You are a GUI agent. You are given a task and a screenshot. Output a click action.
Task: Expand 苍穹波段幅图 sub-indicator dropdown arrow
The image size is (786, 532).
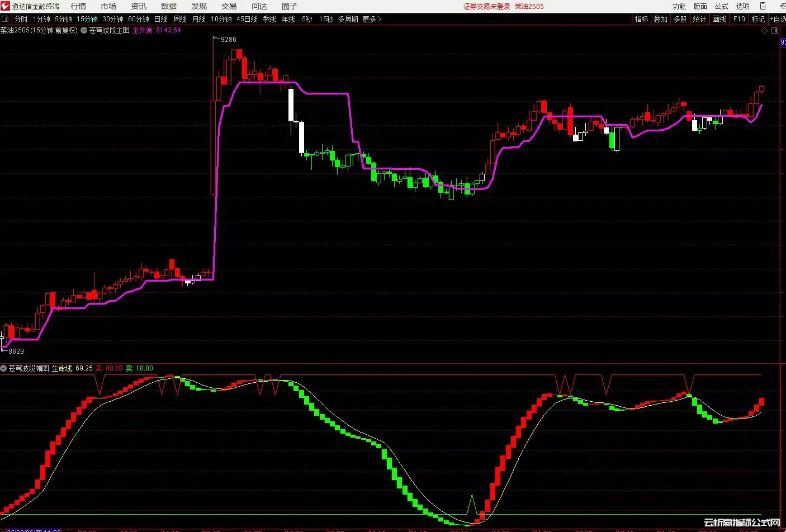pyautogui.click(x=4, y=368)
